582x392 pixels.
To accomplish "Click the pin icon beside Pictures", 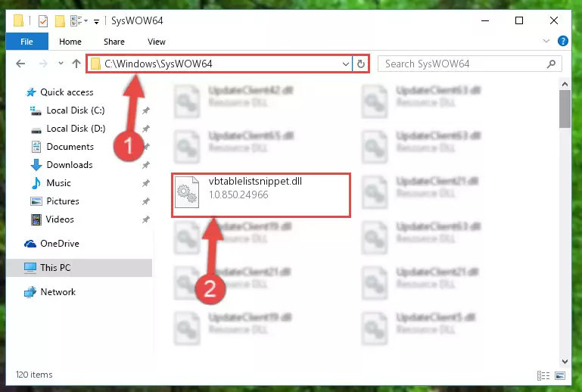I will pyautogui.click(x=146, y=201).
